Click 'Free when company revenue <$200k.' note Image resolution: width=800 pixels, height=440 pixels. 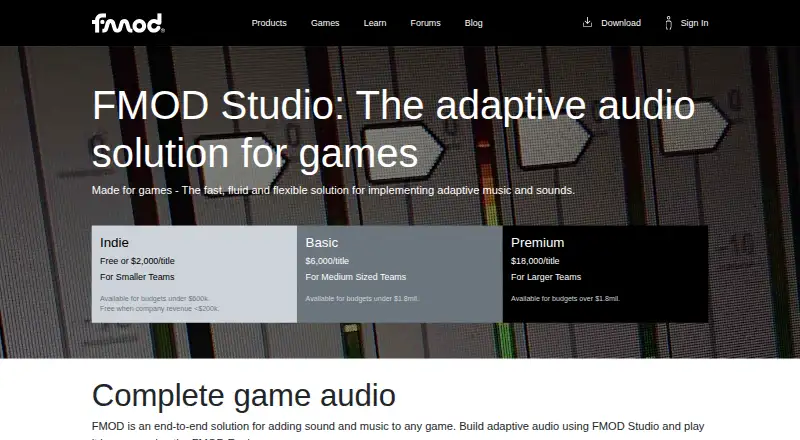pos(160,308)
